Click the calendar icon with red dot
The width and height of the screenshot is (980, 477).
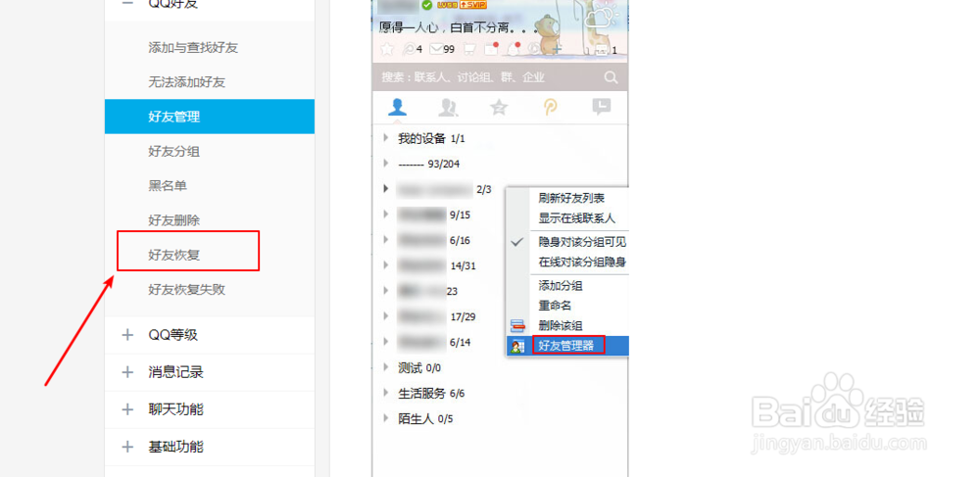(x=492, y=48)
